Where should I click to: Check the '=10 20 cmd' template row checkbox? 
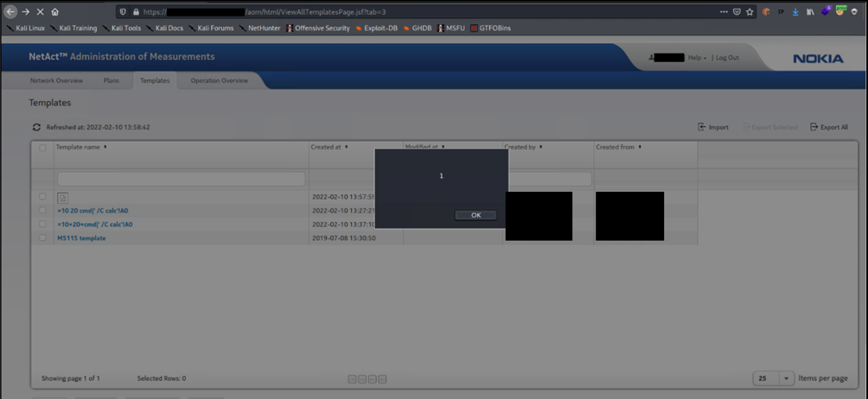click(42, 210)
